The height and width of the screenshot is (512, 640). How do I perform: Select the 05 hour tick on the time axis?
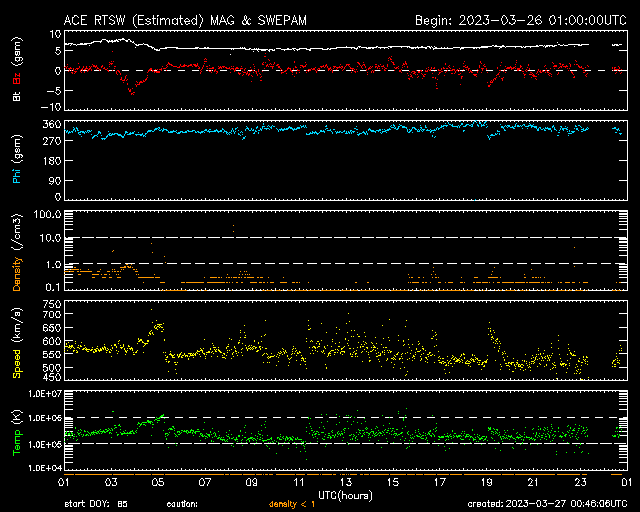click(x=159, y=482)
